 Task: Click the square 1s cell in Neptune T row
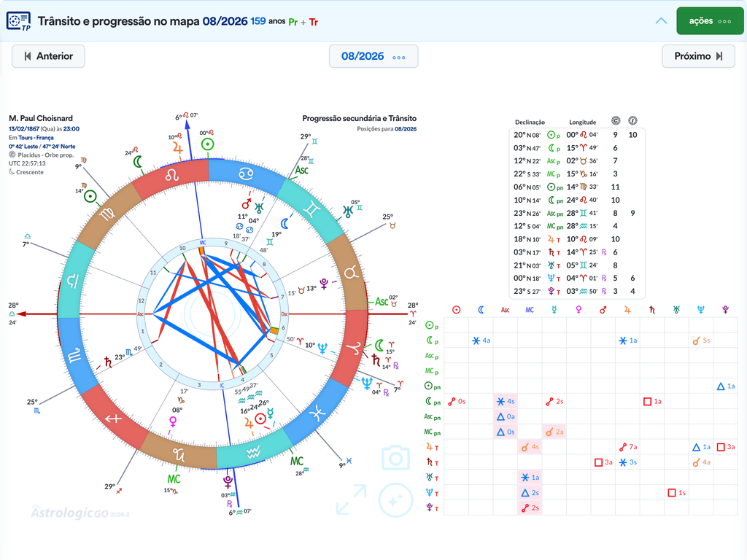pyautogui.click(x=676, y=493)
